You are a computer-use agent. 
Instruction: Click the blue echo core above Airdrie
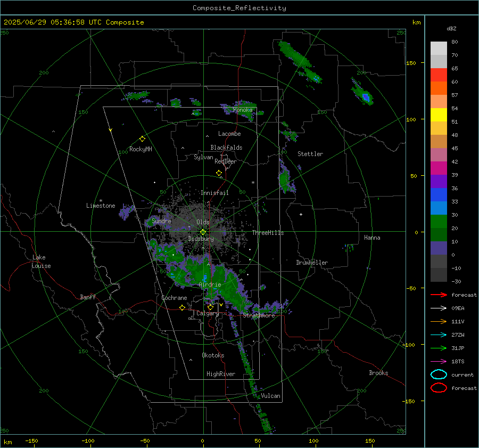[x=205, y=278]
